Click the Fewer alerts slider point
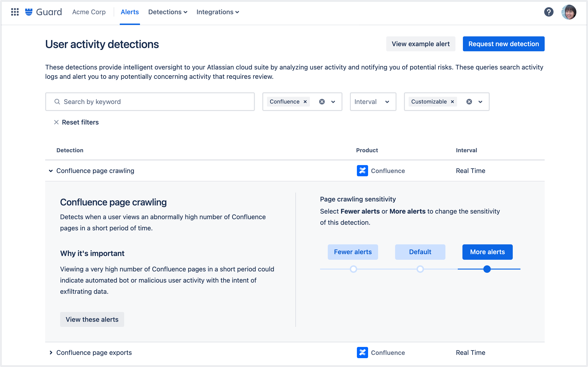The height and width of the screenshot is (367, 588). tap(354, 269)
